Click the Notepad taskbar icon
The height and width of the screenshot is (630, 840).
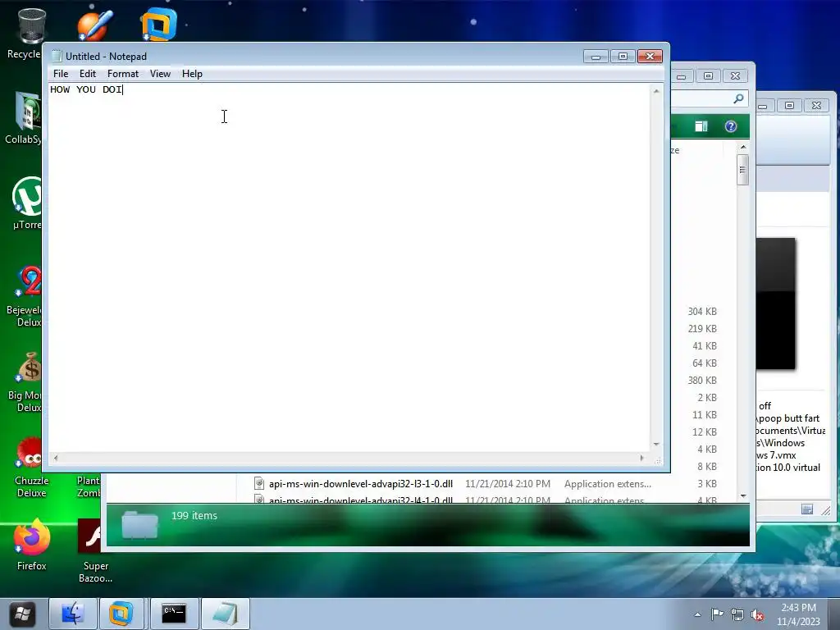tap(225, 614)
